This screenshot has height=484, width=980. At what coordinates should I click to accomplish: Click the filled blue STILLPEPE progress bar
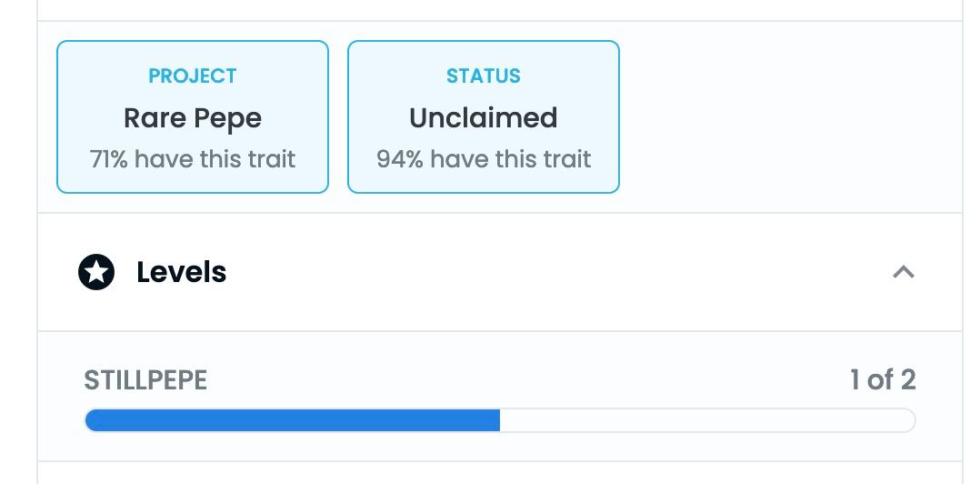coord(293,420)
